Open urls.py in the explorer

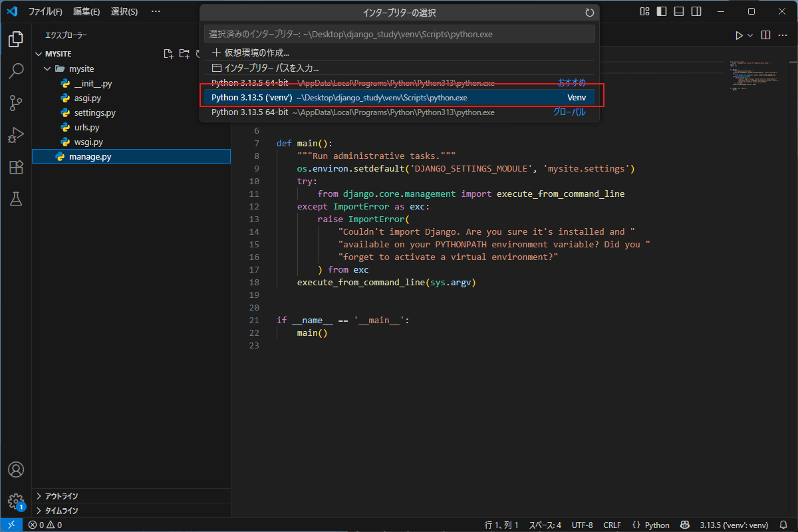(x=131, y=127)
